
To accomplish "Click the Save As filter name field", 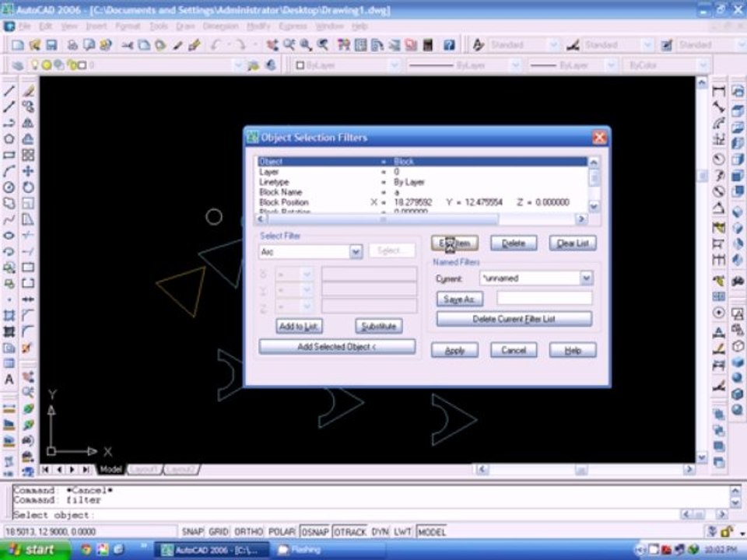I will coord(545,299).
